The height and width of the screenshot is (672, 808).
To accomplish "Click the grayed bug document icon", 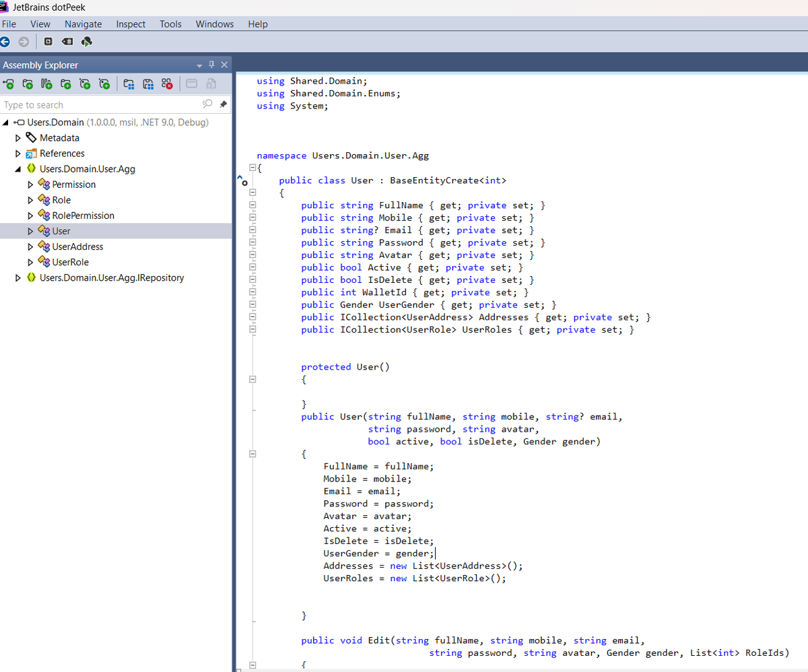I will [x=210, y=84].
